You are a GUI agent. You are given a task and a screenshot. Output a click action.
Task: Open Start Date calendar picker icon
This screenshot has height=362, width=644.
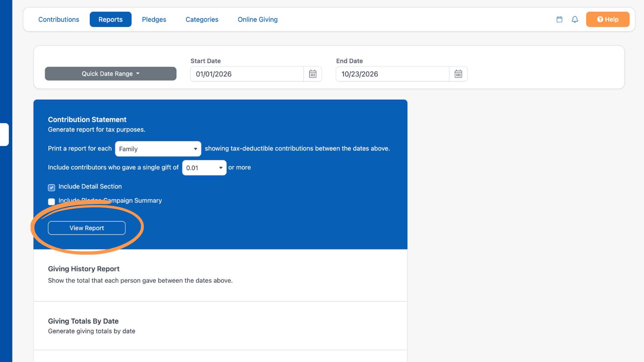click(x=313, y=74)
